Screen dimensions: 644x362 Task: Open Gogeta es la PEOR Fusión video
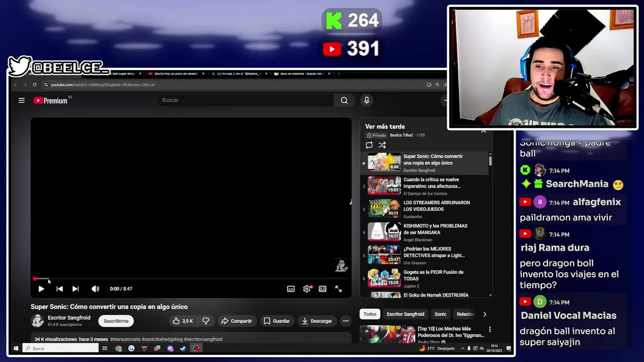tap(425, 279)
